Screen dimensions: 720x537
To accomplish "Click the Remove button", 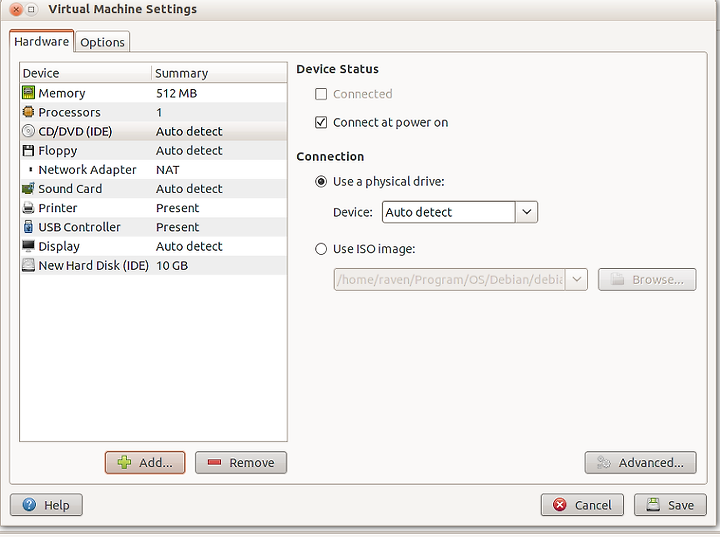I will click(x=241, y=463).
